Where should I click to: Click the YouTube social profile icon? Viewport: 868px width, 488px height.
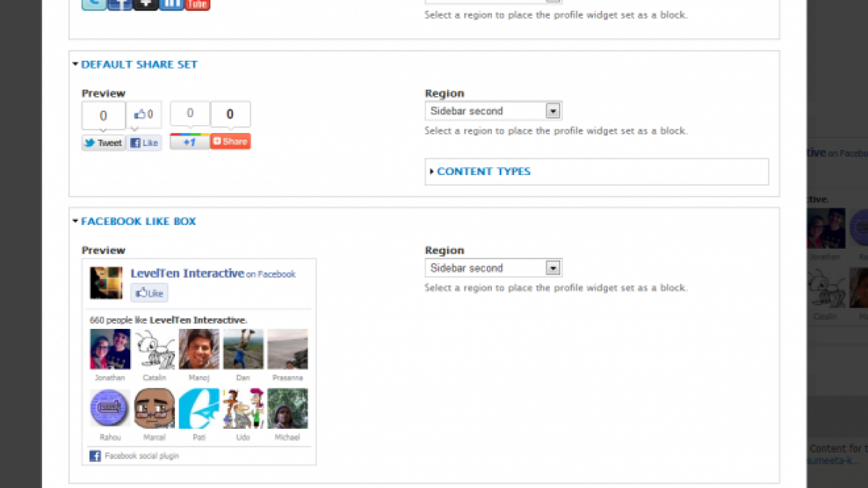coord(197,4)
